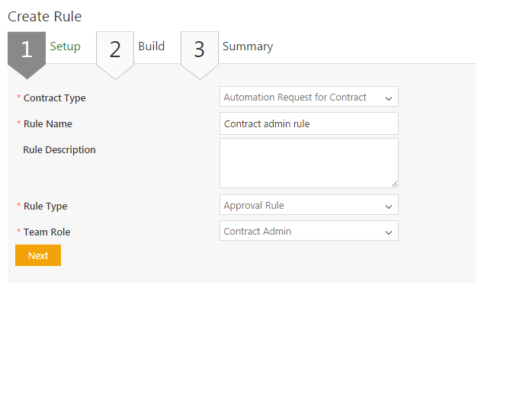This screenshot has width=532, height=397.
Task: Switch to the Setup step tab
Action: click(66, 46)
